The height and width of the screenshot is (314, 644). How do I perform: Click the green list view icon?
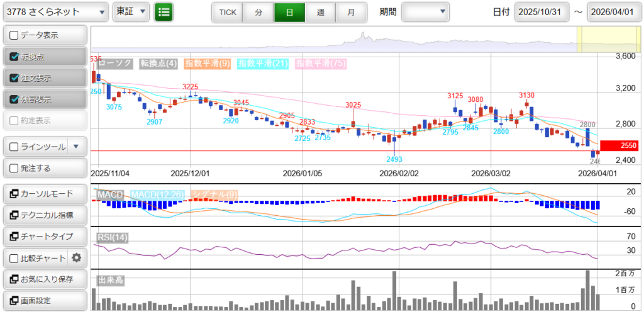pyautogui.click(x=164, y=12)
